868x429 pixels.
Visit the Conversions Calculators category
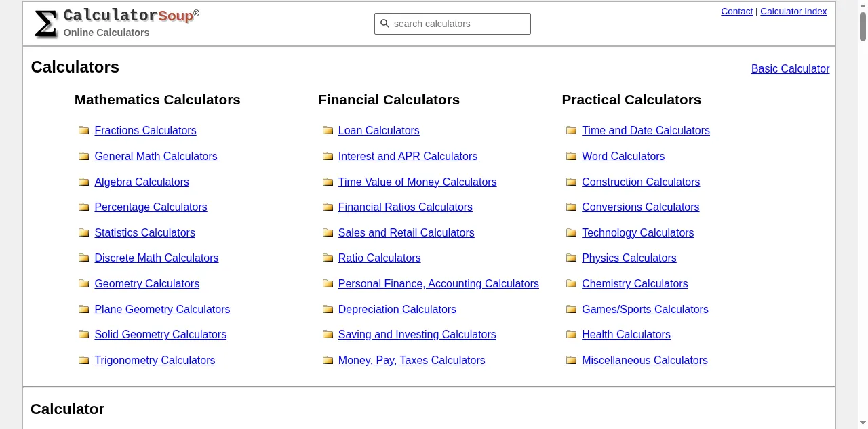coord(640,207)
